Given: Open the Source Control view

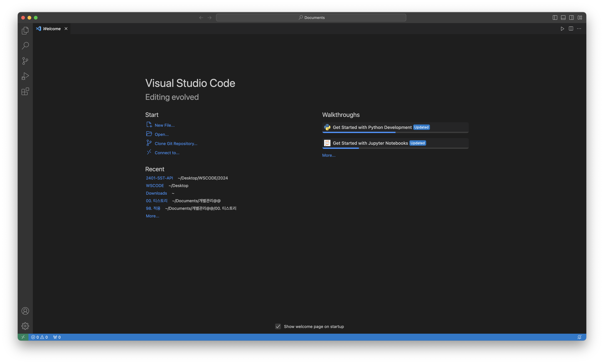Looking at the screenshot, I should (x=25, y=61).
